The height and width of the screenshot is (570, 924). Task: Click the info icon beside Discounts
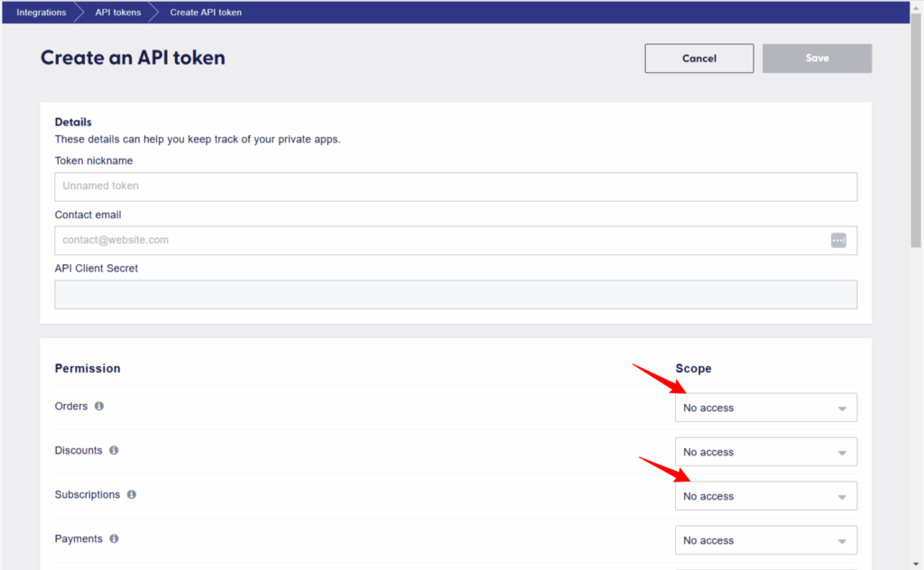click(x=114, y=450)
